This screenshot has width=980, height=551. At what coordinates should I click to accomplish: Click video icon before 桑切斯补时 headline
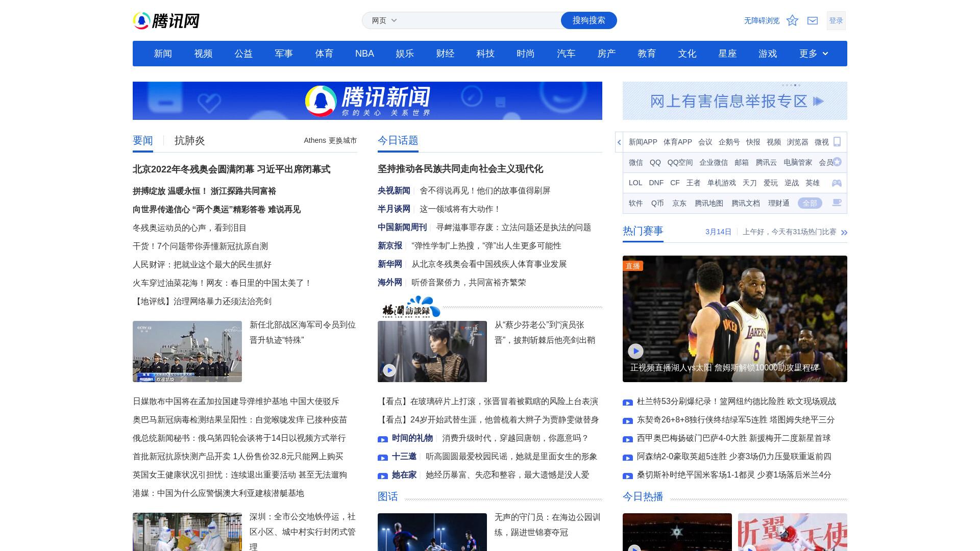click(628, 475)
